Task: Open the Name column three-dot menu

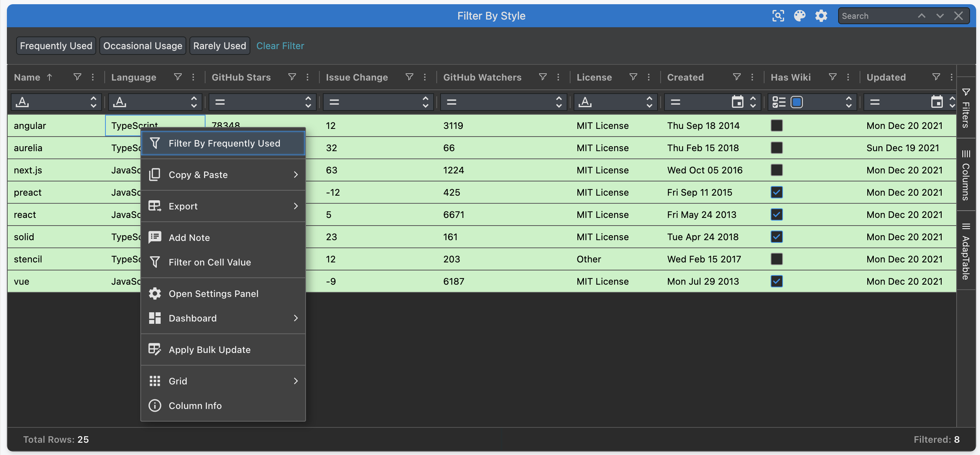Action: [93, 77]
